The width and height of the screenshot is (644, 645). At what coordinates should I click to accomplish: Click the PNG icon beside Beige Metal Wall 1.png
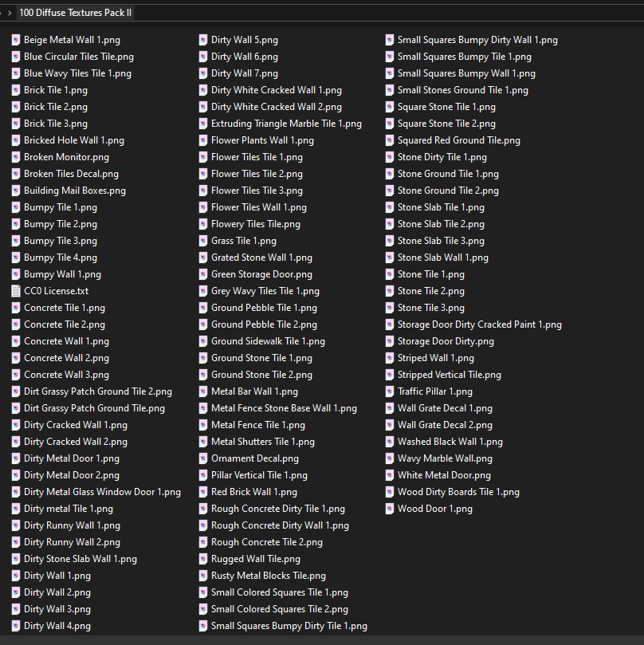coord(16,40)
